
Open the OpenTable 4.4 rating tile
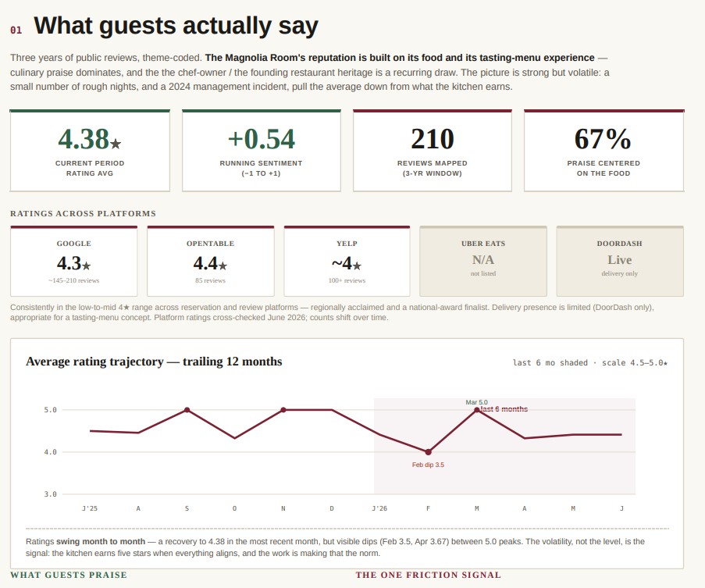click(211, 261)
